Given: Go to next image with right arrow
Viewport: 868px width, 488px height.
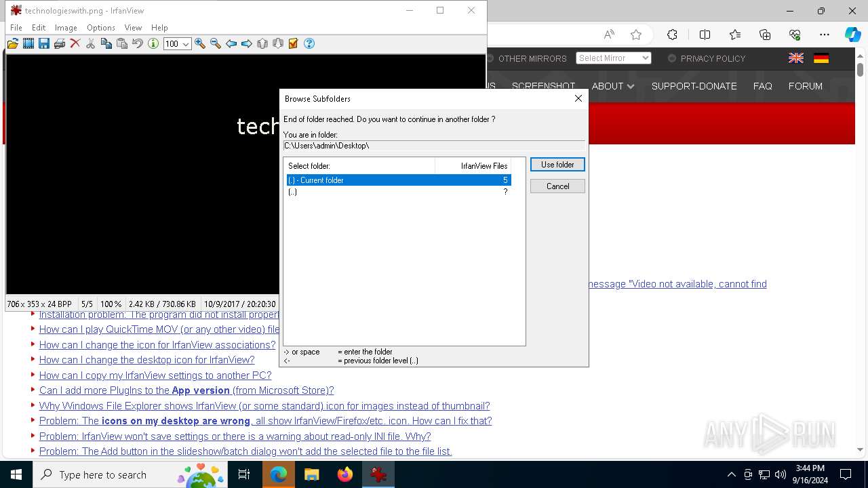Looking at the screenshot, I should 247,43.
